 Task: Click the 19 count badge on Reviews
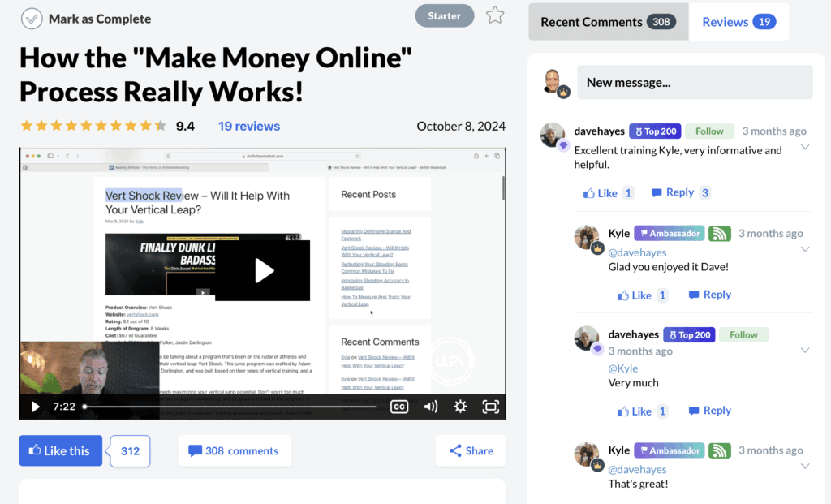click(x=764, y=22)
